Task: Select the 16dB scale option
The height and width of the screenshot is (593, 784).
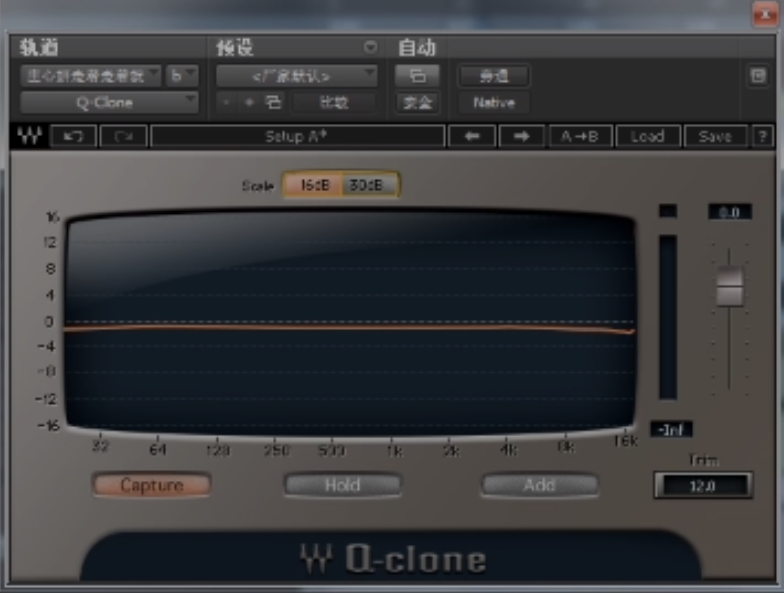Action: click(x=314, y=185)
